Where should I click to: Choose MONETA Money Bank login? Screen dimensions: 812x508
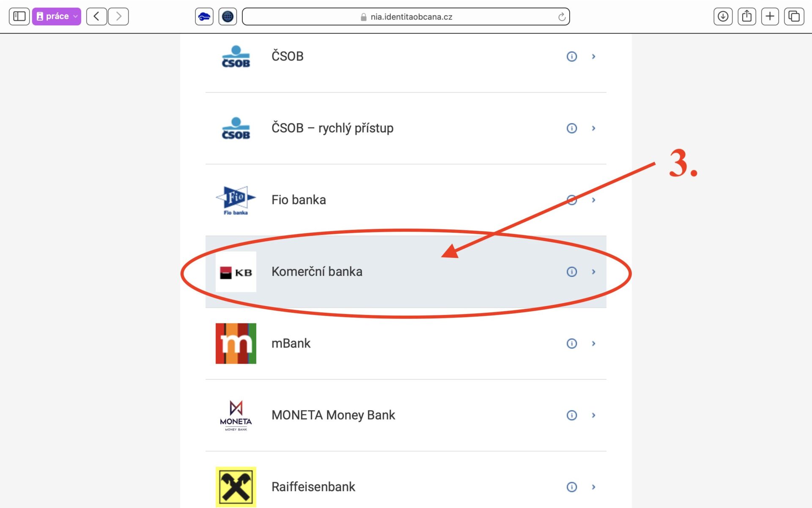(x=406, y=415)
